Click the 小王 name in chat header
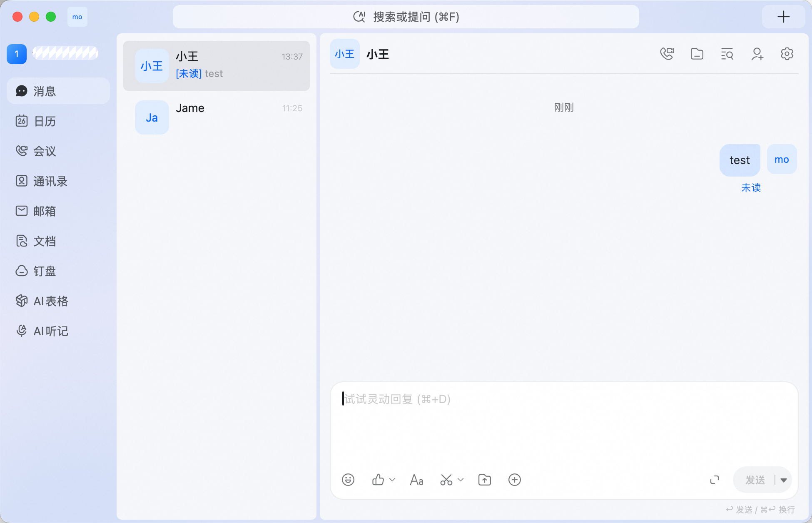Viewport: 812px width, 523px height. (378, 54)
